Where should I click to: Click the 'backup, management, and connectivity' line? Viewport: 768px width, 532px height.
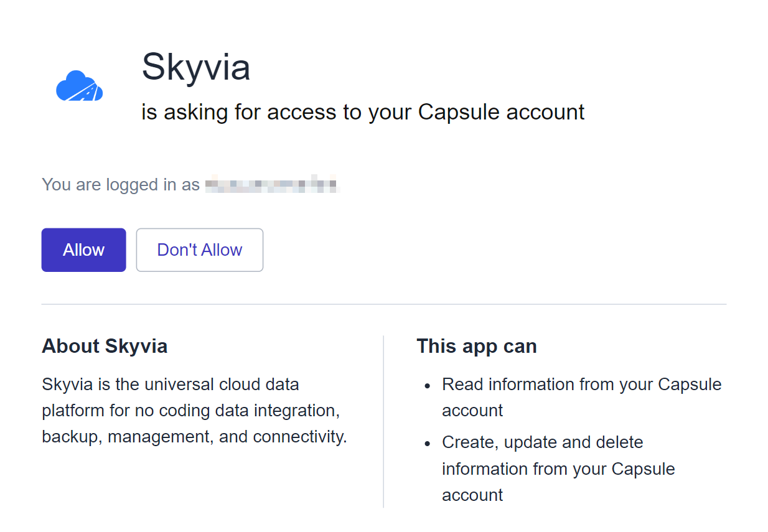(x=194, y=437)
